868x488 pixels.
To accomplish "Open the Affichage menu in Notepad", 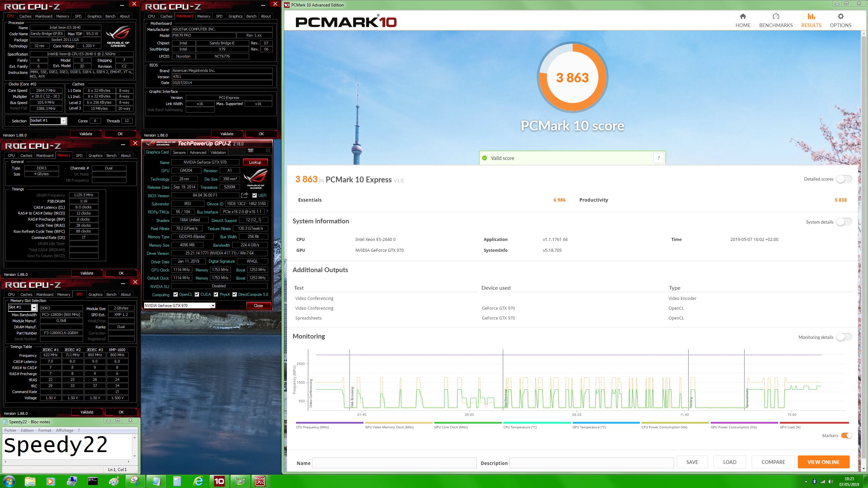I will coord(64,430).
